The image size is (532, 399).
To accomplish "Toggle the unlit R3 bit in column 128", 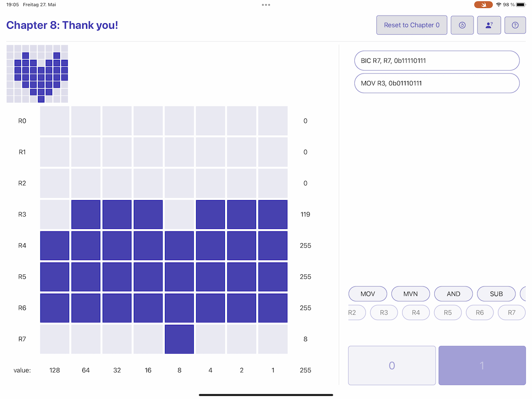I will click(55, 214).
